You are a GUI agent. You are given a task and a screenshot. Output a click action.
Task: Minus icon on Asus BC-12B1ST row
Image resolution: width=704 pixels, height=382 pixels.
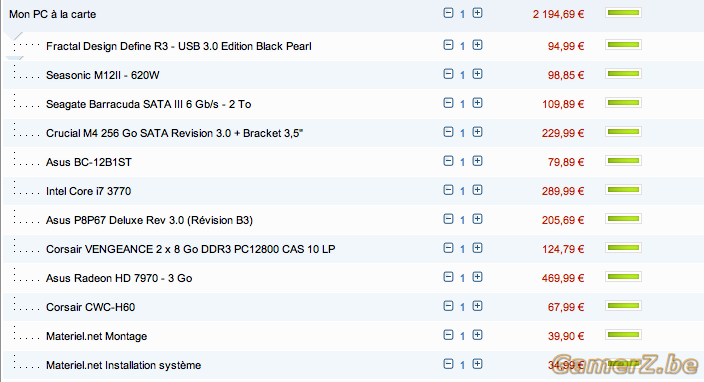tap(448, 161)
